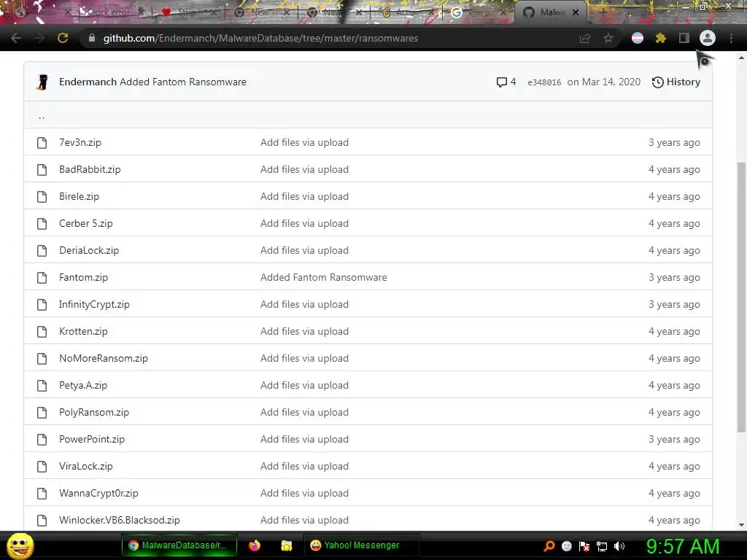747x560 pixels.
Task: Open the Chrome profile avatar
Action: [708, 38]
